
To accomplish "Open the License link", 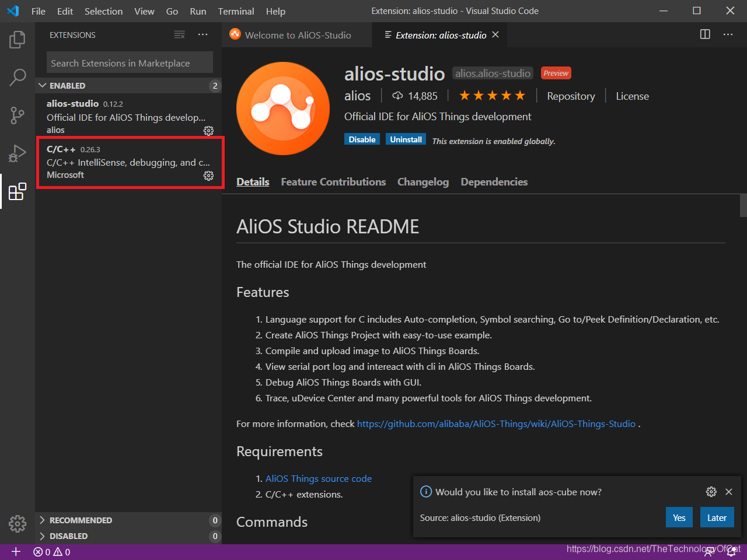I will pos(632,96).
